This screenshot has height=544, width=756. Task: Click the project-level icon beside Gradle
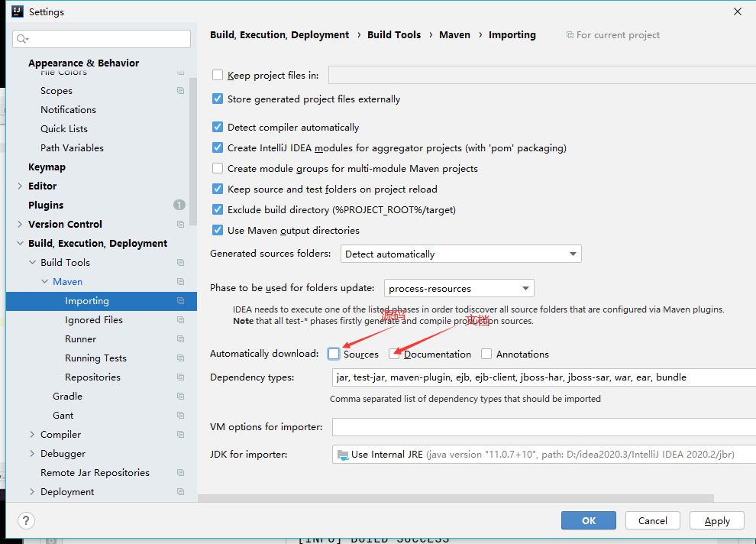click(x=181, y=397)
